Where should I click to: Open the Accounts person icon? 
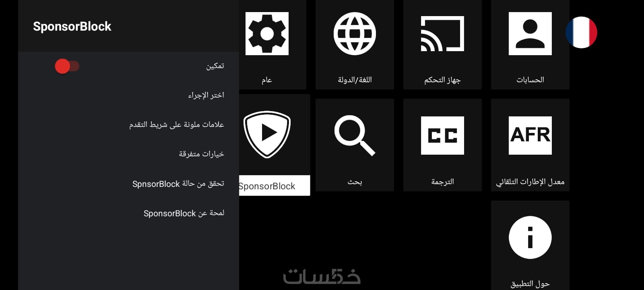point(530,33)
